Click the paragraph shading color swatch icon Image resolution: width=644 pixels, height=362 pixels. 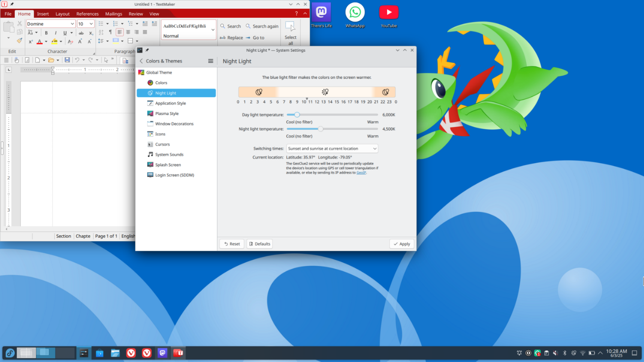pyautogui.click(x=116, y=41)
